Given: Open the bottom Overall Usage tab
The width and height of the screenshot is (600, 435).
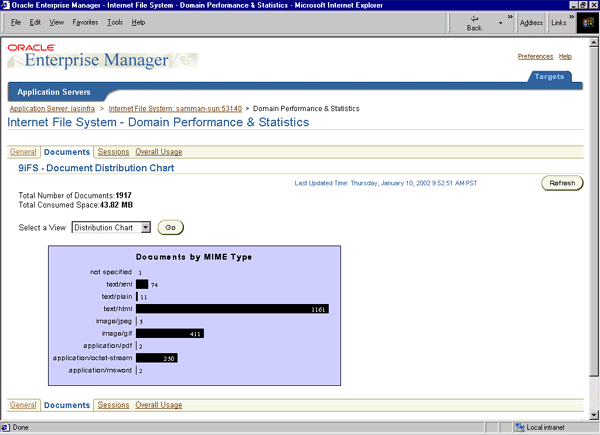Looking at the screenshot, I should pyautogui.click(x=158, y=405).
